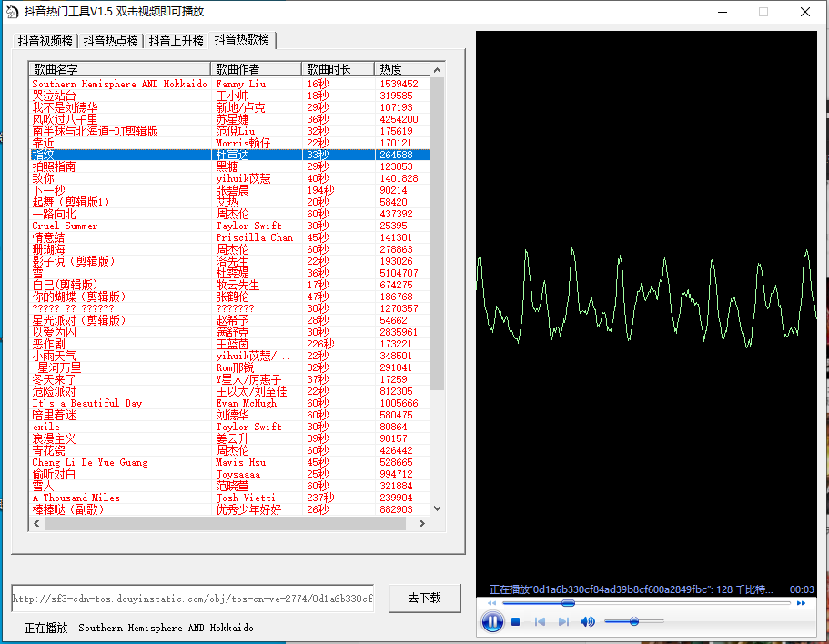Image resolution: width=829 pixels, height=644 pixels.
Task: Click the vertical scrollbar thumb of song list
Action: [437, 234]
